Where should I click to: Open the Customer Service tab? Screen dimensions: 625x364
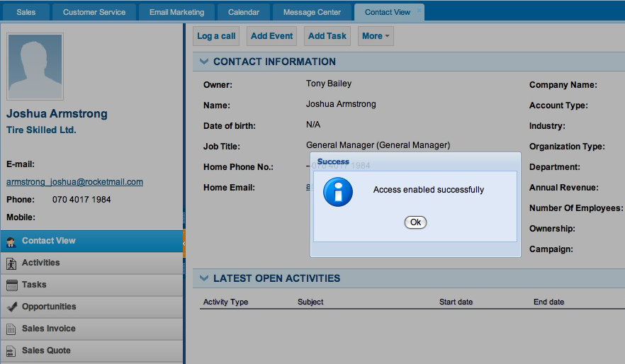[94, 12]
